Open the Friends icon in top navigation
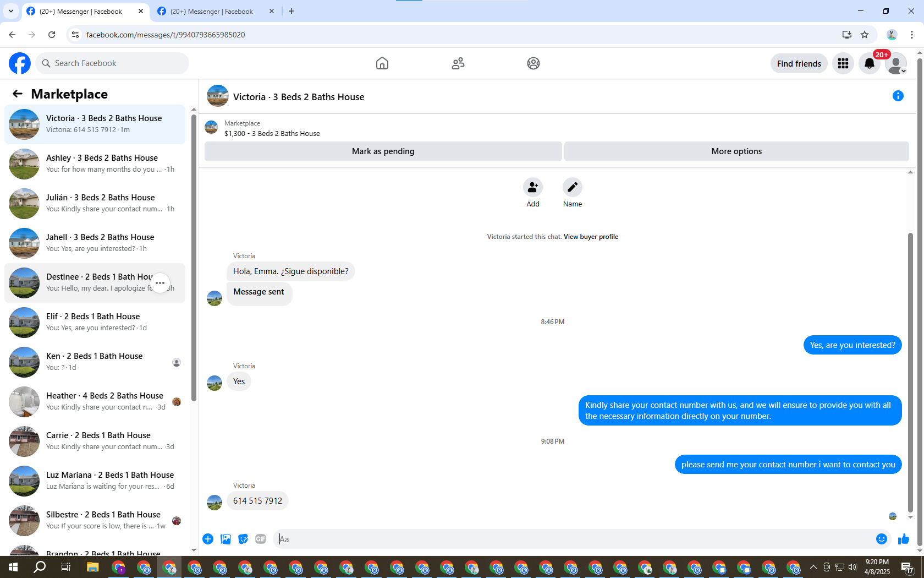The image size is (924, 578). (458, 63)
